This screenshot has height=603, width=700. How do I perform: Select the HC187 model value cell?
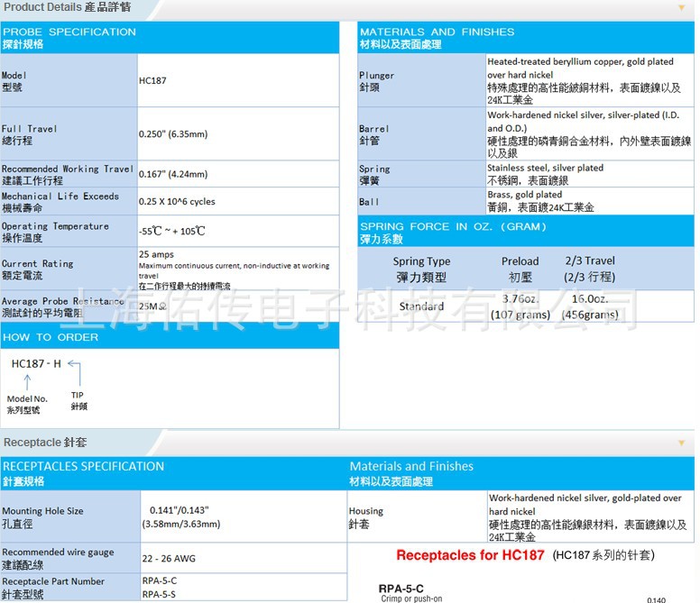tap(153, 81)
